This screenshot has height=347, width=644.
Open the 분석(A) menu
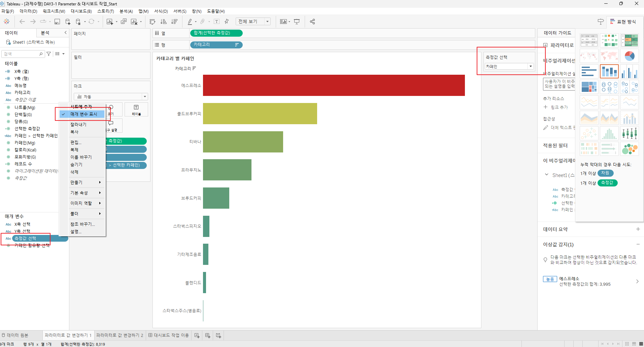[x=126, y=11]
